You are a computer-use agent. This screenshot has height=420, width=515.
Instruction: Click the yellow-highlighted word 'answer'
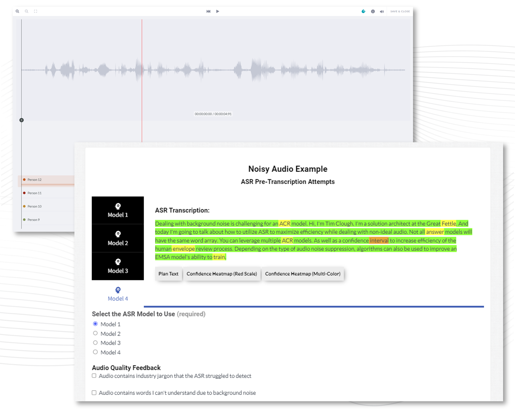[435, 232]
